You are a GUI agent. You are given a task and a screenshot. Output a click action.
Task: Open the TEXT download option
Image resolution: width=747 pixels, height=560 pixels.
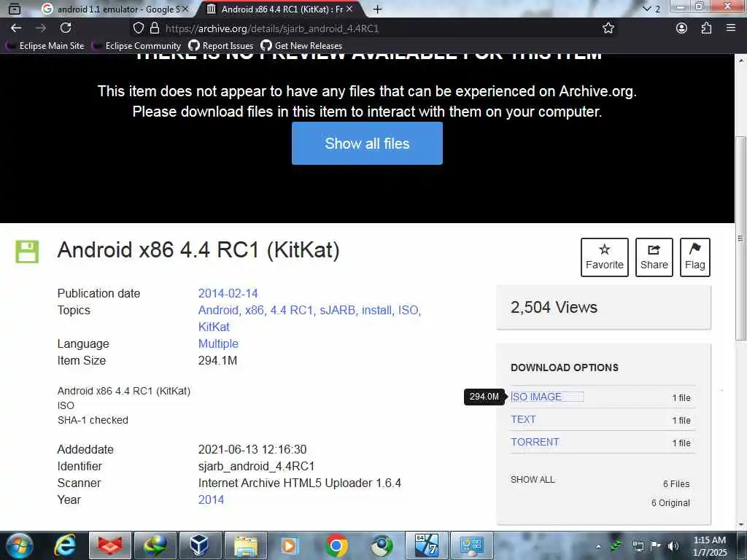pyautogui.click(x=523, y=419)
